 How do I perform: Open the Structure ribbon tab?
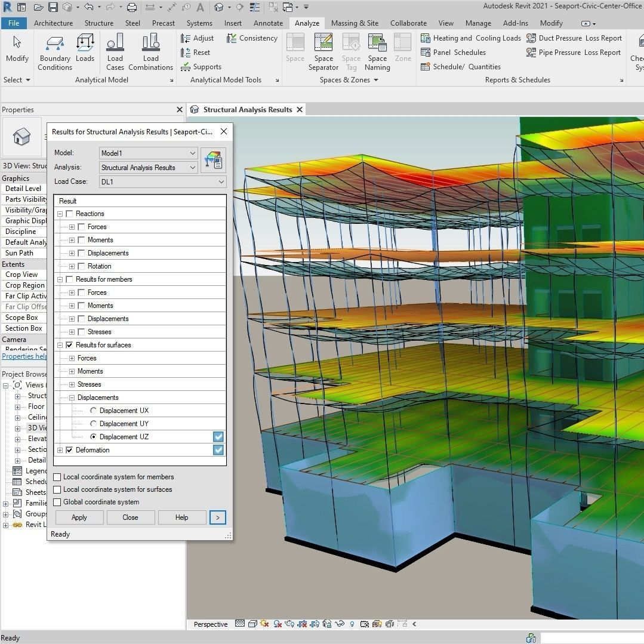coord(98,23)
